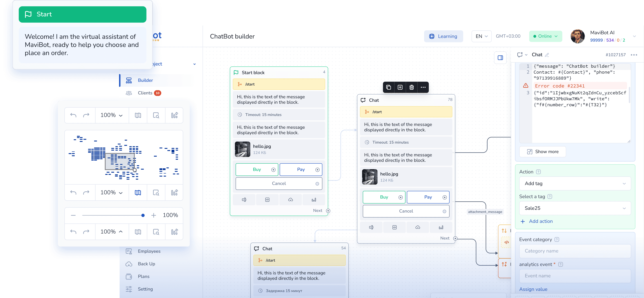Image resolution: width=644 pixels, height=298 pixels.
Task: Click the cloud upload icon in Start block
Action: (x=290, y=200)
